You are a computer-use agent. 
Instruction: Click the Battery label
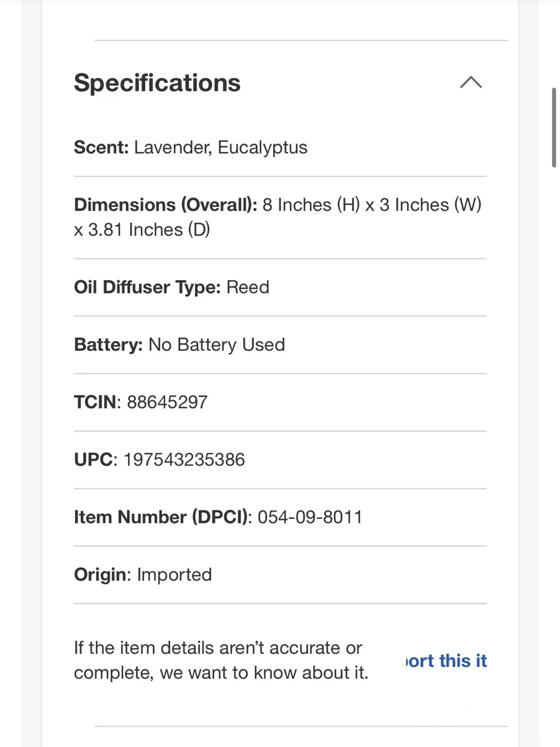pyautogui.click(x=109, y=345)
